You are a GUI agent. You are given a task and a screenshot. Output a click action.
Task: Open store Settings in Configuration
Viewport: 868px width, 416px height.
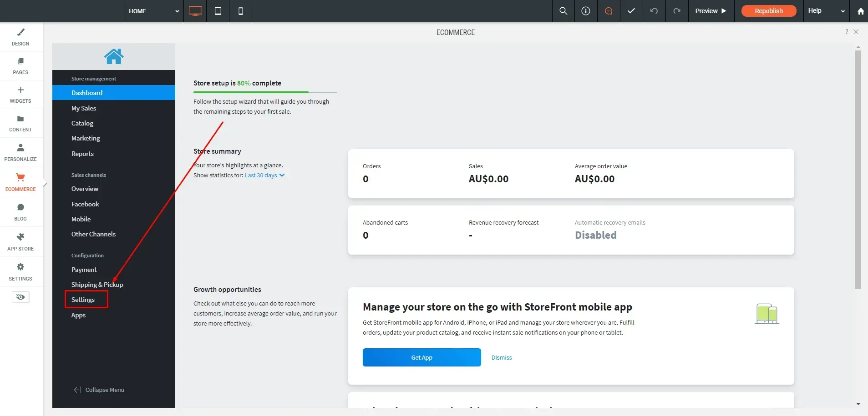click(83, 300)
